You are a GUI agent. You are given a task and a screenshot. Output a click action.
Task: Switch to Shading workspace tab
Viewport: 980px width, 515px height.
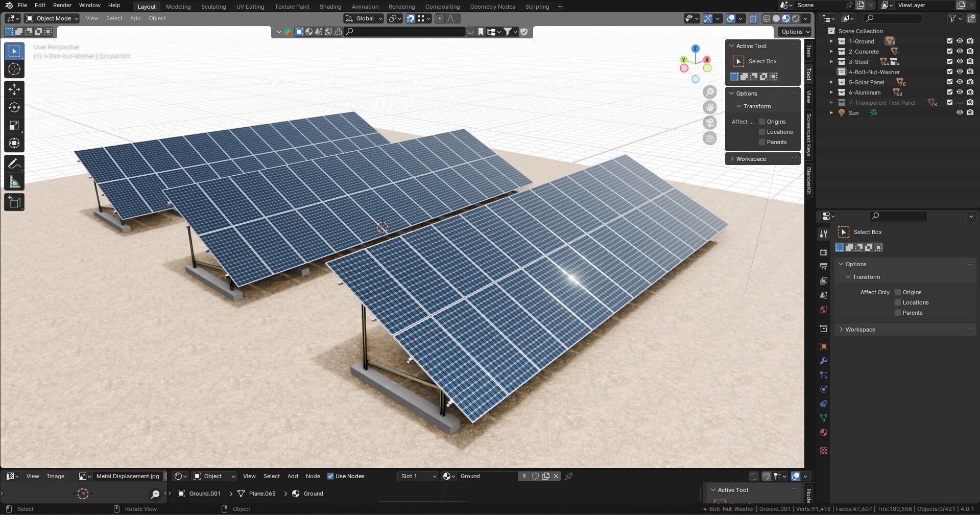330,7
